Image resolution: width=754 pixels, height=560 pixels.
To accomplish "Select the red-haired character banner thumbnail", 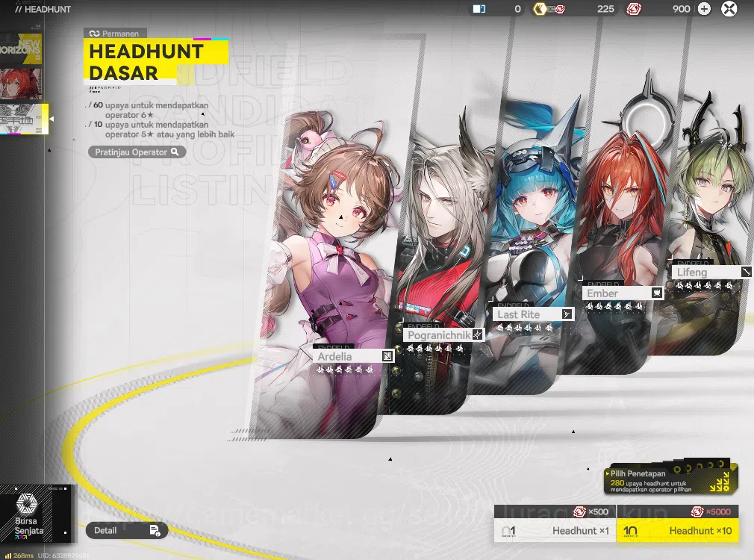I will [x=21, y=84].
